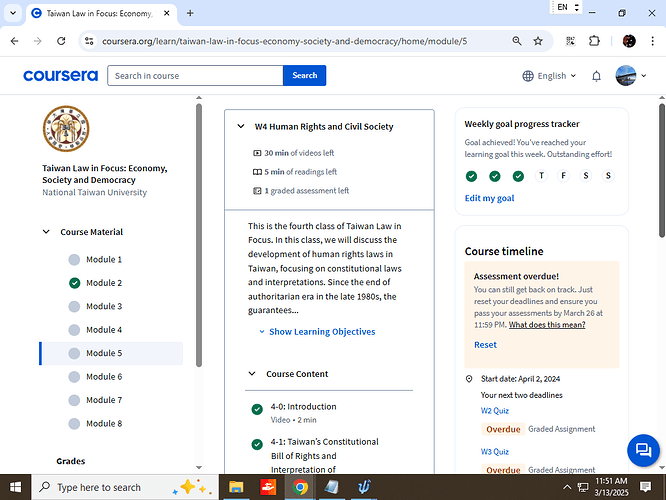
Task: Open the W2 Quiz deadline link
Action: pyautogui.click(x=494, y=411)
